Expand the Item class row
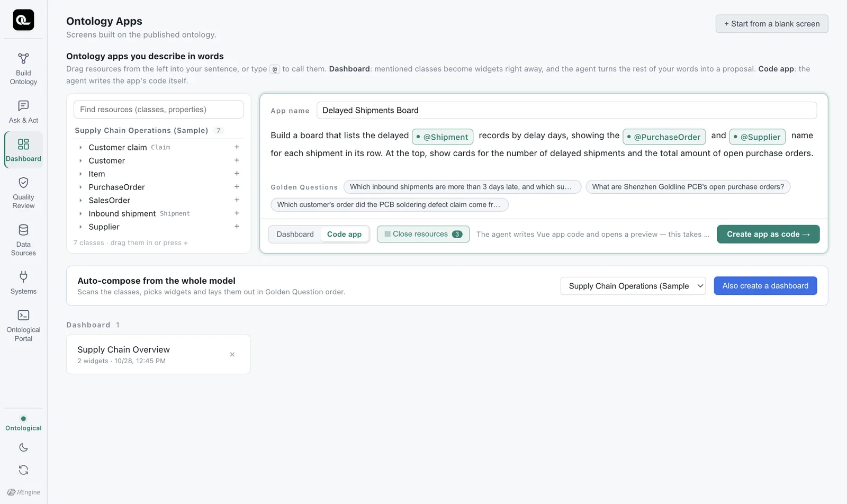This screenshot has width=847, height=504. pos(80,174)
